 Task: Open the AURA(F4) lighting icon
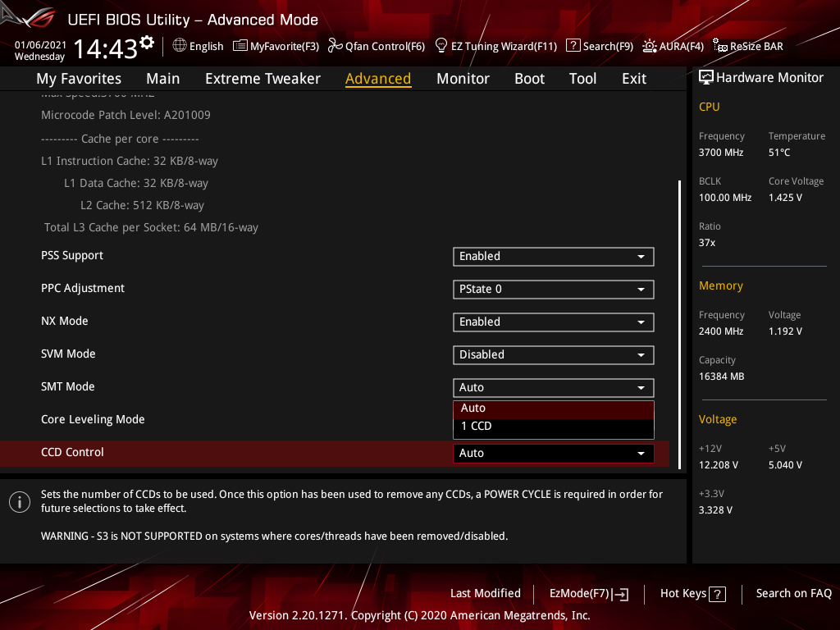click(x=650, y=46)
